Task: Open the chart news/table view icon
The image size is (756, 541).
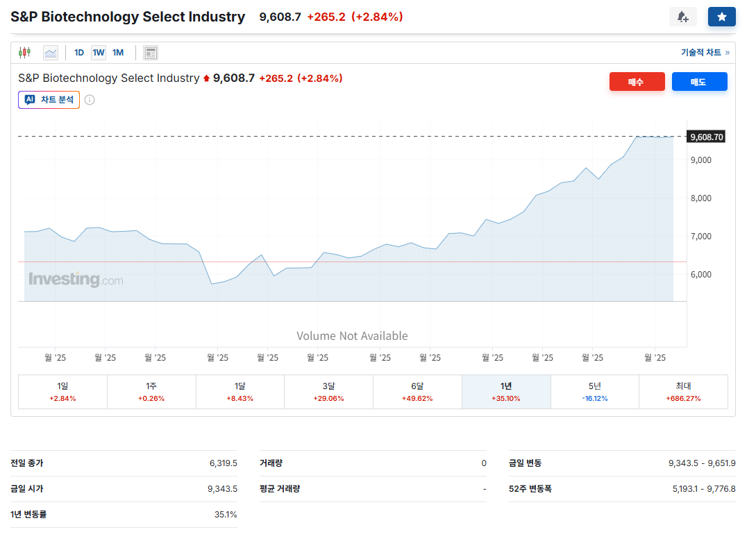Action: 151,53
